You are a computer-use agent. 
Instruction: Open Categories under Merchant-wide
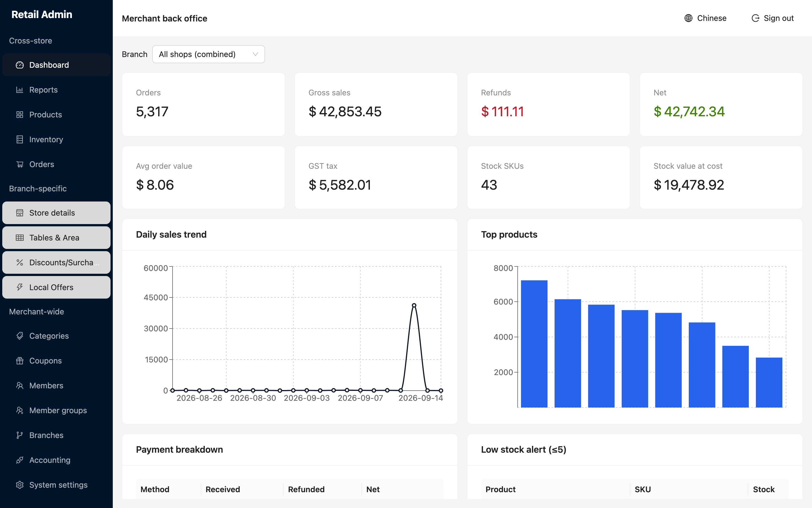tap(56, 336)
